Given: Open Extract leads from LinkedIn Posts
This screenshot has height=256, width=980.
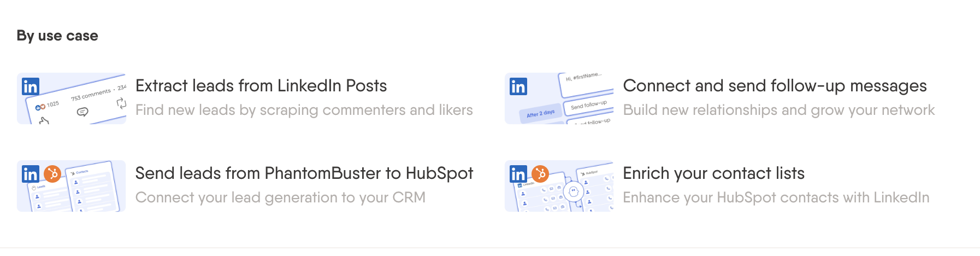Looking at the screenshot, I should (x=261, y=86).
